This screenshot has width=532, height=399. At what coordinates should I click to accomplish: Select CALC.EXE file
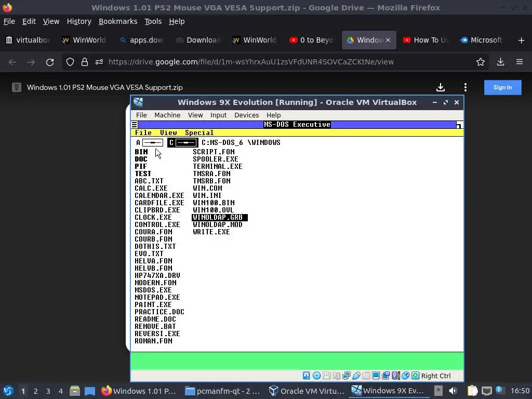[x=151, y=188]
